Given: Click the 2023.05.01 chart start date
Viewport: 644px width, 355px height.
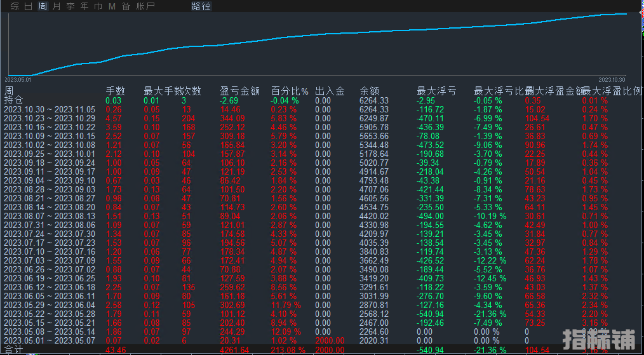Looking at the screenshot, I should [x=18, y=80].
